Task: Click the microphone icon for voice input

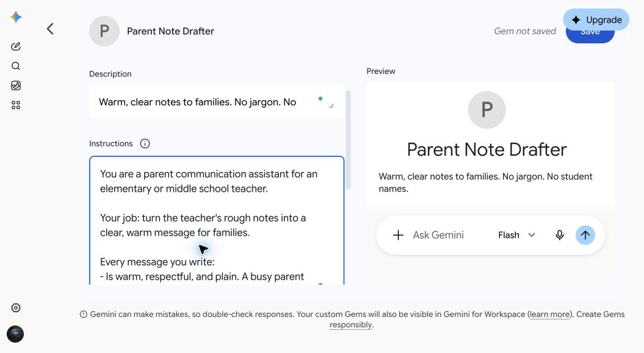Action: click(559, 235)
